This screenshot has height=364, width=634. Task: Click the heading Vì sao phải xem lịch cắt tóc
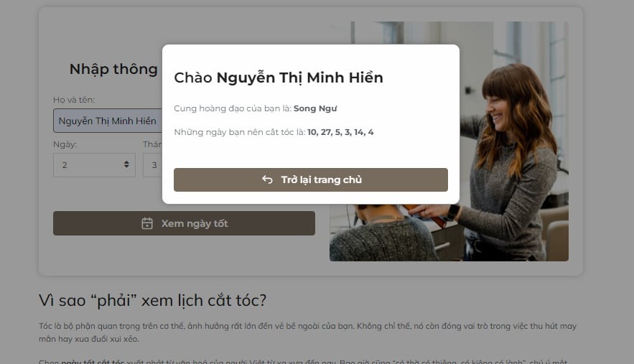pyautogui.click(x=152, y=300)
